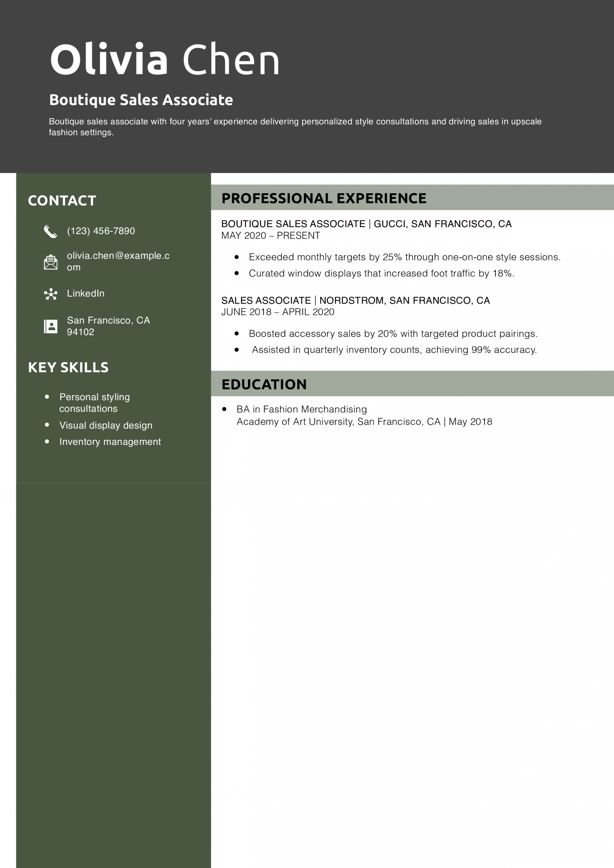The width and height of the screenshot is (614, 868).
Task: Select the email olivia.chen@example.com
Action: (x=118, y=262)
